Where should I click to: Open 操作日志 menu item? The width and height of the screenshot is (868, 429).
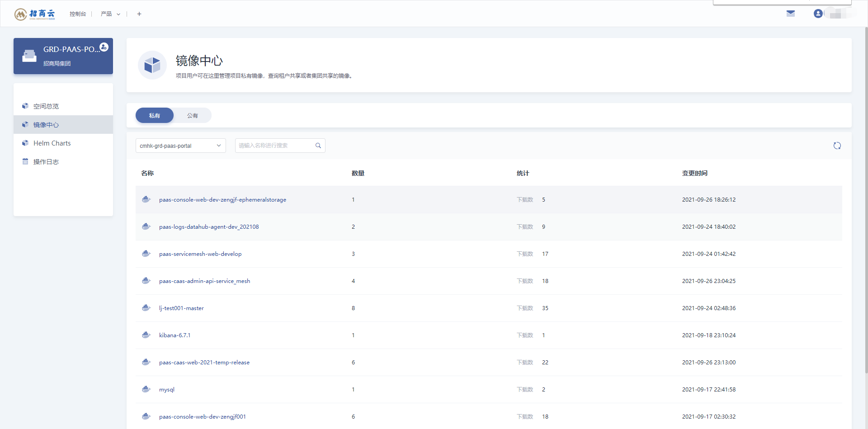tap(63, 161)
